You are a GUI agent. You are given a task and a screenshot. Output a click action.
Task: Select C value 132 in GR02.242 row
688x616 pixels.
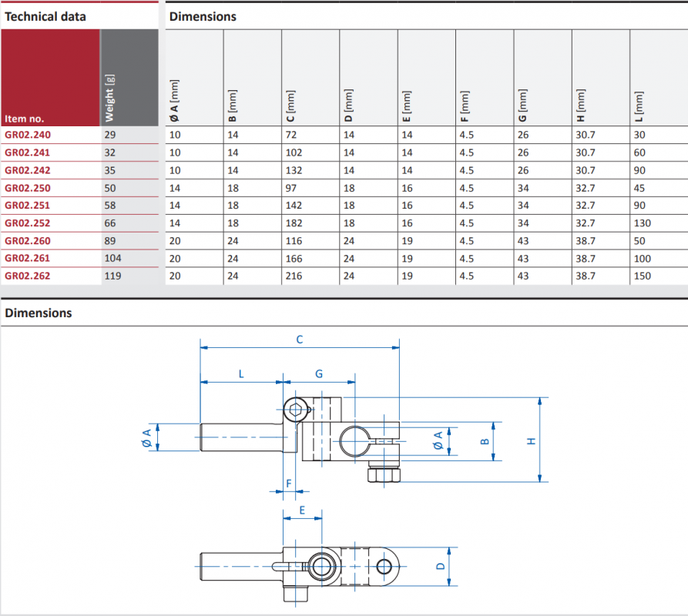(x=294, y=170)
